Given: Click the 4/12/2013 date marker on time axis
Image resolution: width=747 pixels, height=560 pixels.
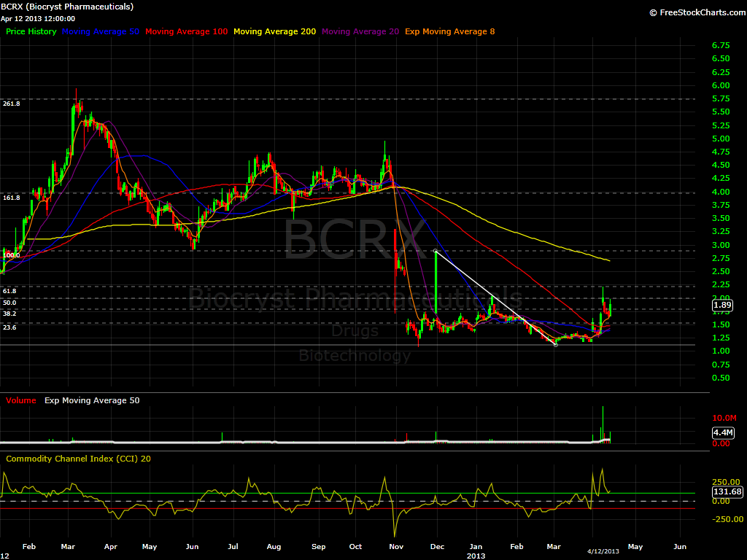Looking at the screenshot, I should [603, 551].
